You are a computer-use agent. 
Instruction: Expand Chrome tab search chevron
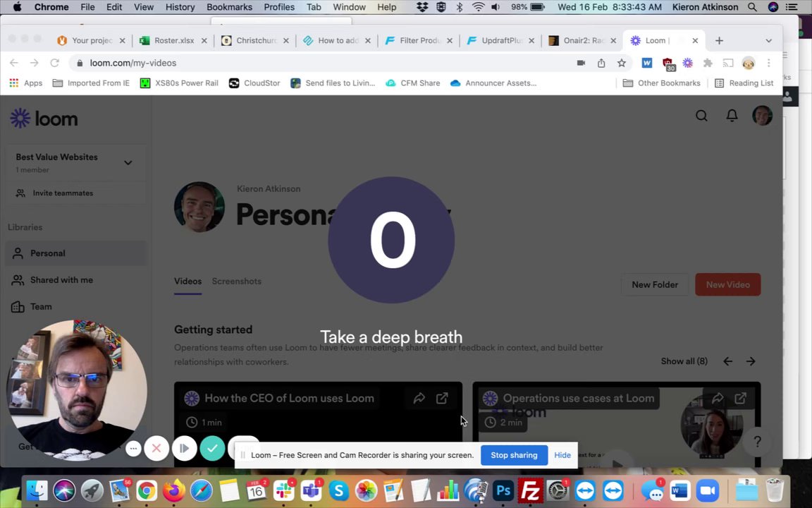tap(768, 40)
